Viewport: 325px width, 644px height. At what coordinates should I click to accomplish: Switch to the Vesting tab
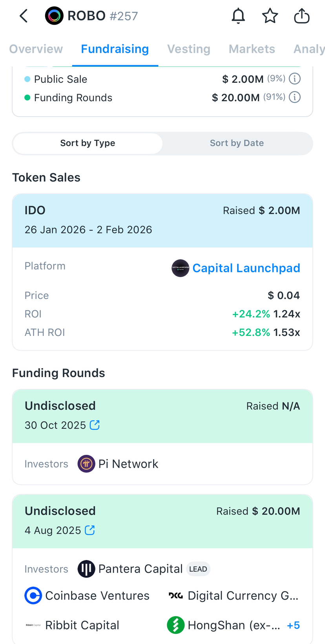point(189,49)
